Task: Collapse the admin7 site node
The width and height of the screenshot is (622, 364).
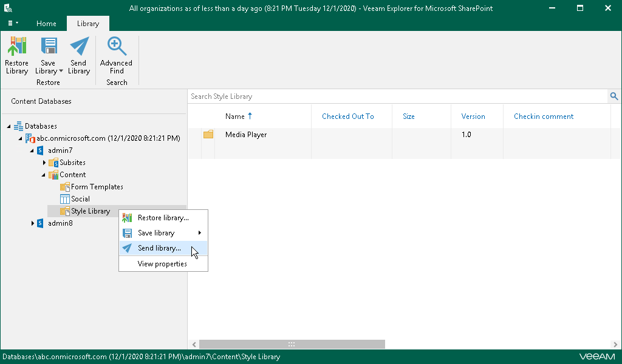Action: coord(32,150)
